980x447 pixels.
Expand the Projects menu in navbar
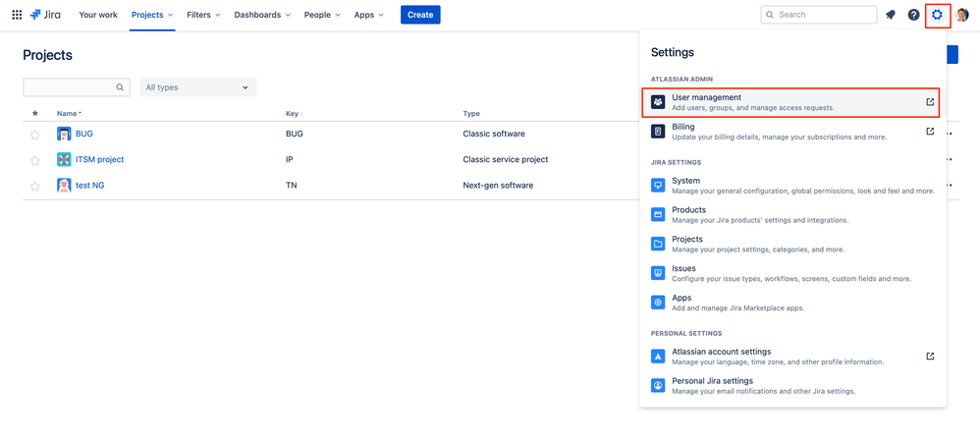(152, 15)
